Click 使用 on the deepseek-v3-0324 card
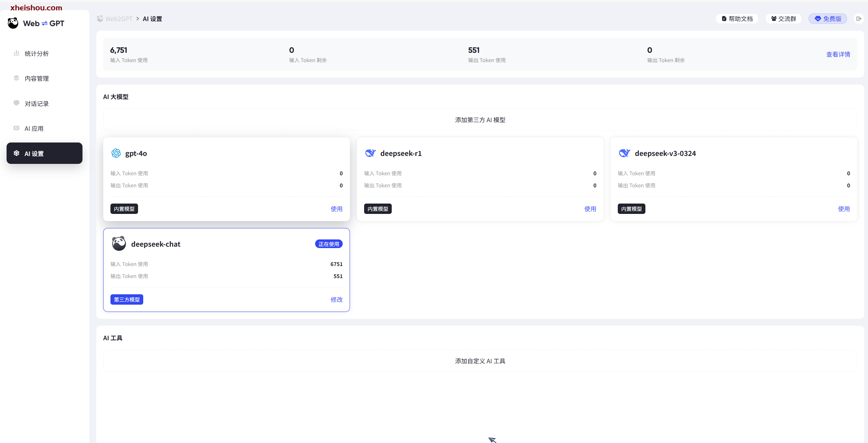868x443 pixels. 844,209
